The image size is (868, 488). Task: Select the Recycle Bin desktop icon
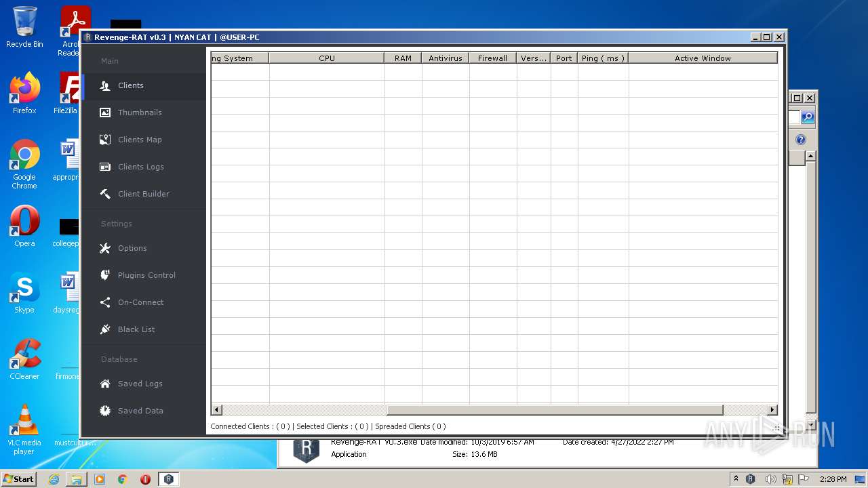coord(24,27)
